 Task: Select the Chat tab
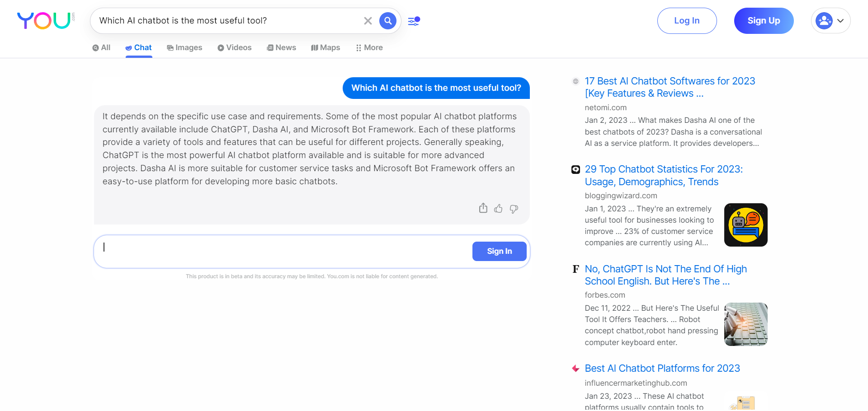(x=138, y=48)
